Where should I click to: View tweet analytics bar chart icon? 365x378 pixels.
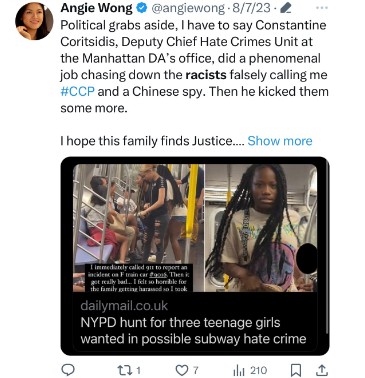coord(239,370)
